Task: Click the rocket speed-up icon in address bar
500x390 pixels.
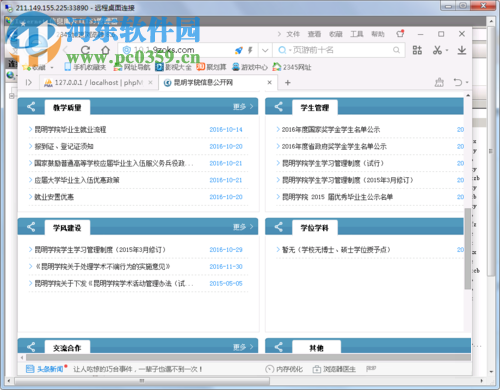Action: tap(239, 50)
